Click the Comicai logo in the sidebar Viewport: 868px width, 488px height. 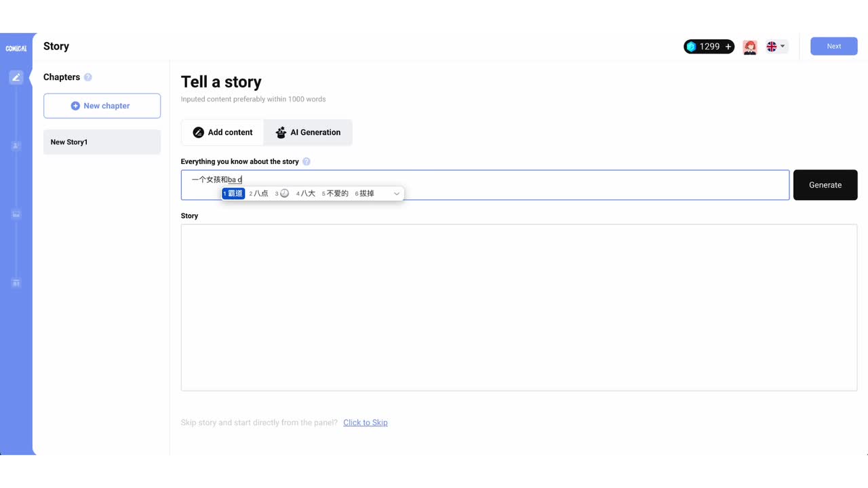pos(16,48)
